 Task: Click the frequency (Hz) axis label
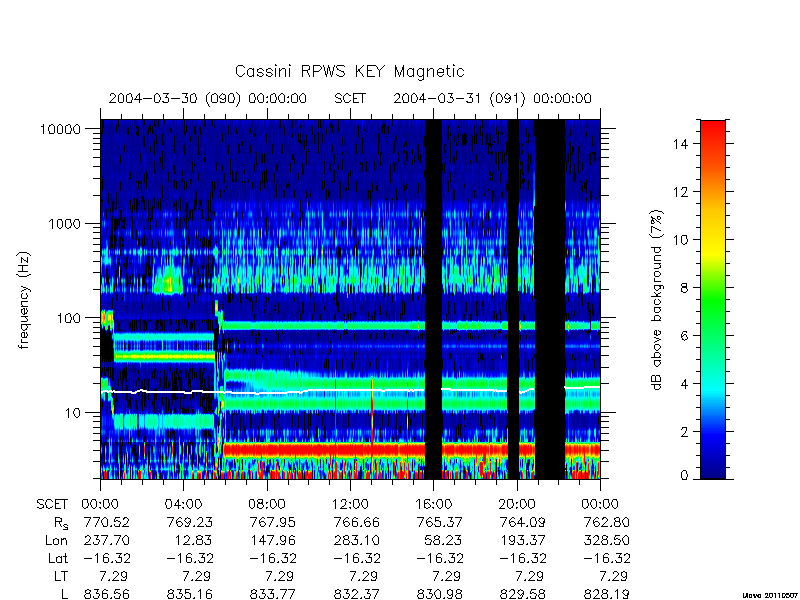tap(24, 300)
